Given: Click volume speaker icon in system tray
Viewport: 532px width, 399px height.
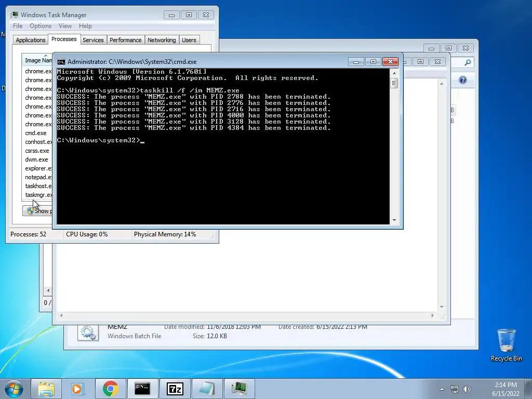Looking at the screenshot, I should [x=467, y=389].
